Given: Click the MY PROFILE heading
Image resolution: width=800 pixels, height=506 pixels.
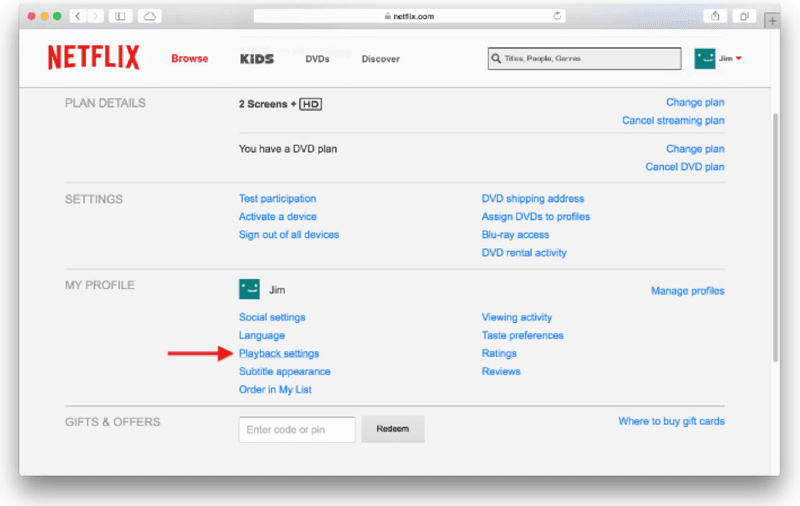Looking at the screenshot, I should tap(100, 285).
